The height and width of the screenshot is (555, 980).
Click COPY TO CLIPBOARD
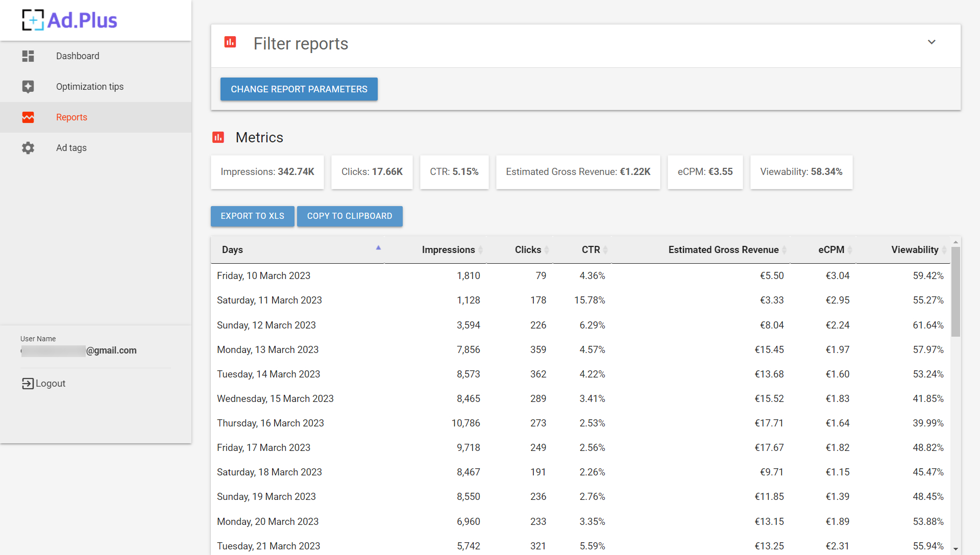350,216
